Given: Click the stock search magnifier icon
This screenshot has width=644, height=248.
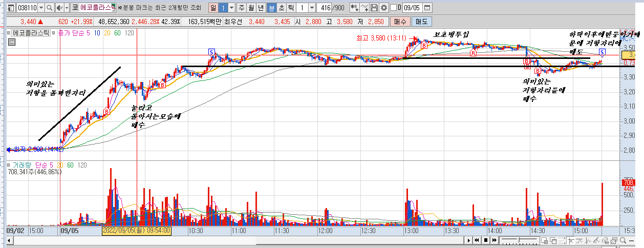Looking at the screenshot, I should point(50,8).
